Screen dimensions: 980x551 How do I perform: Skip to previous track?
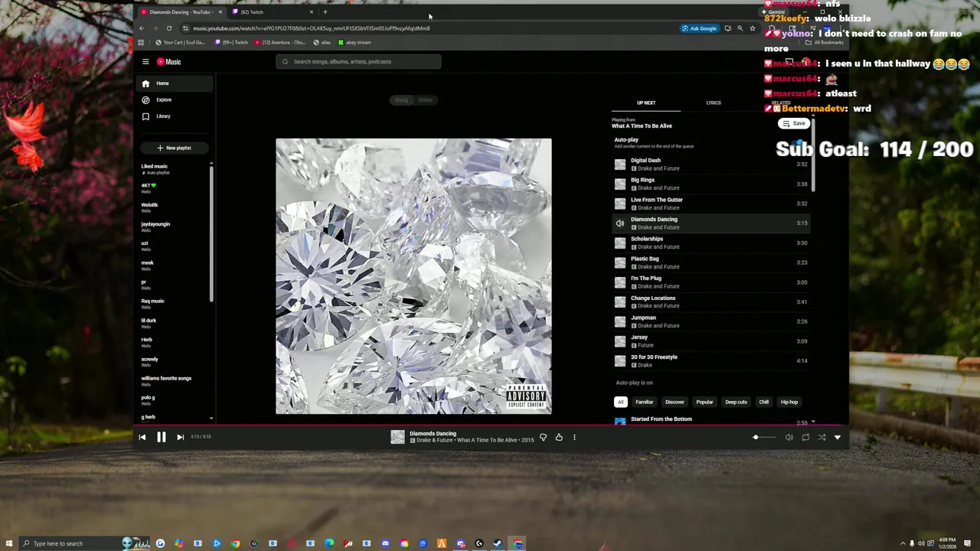click(x=142, y=437)
